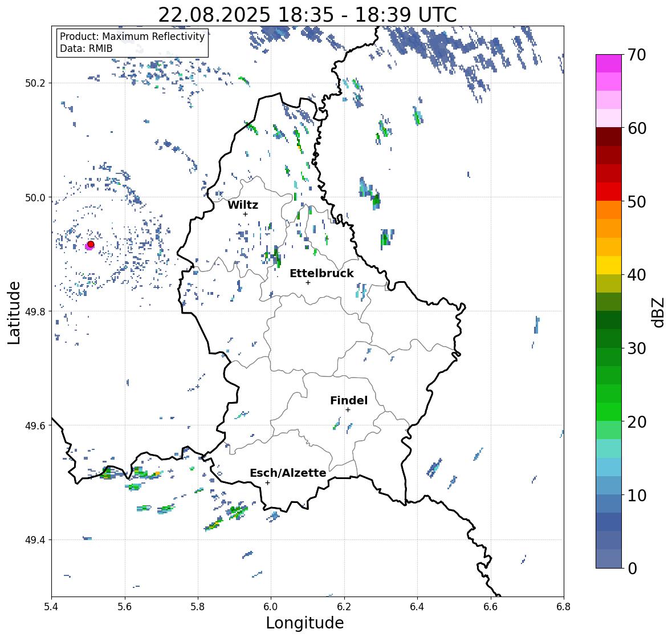
Task: Click the longitude tick label 6.4
Action: (417, 606)
